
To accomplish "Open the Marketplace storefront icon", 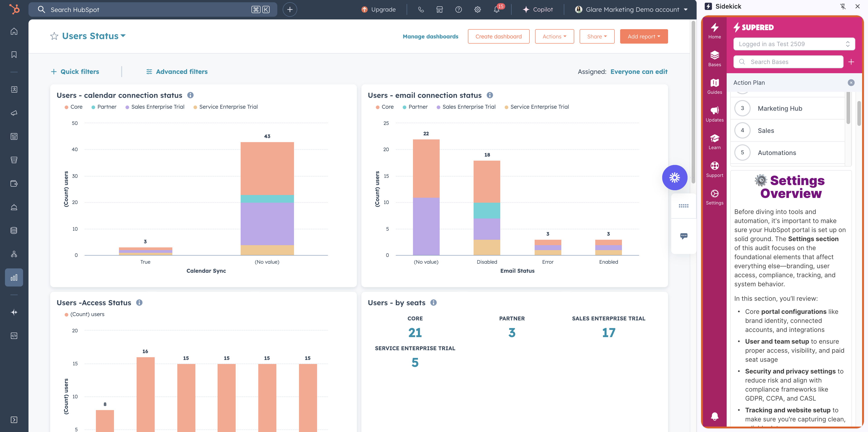I will tap(440, 9).
